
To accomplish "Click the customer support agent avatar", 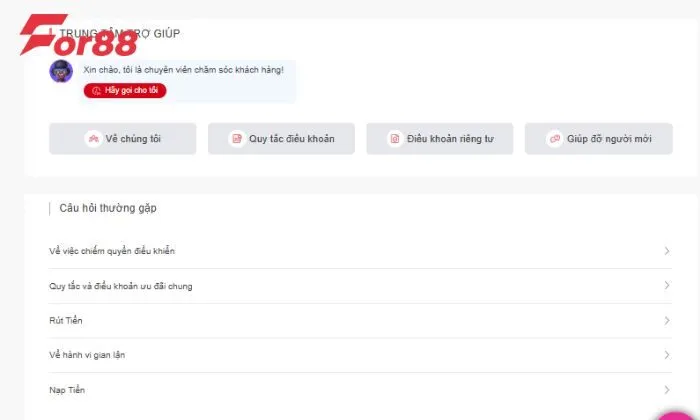I will click(x=61, y=71).
